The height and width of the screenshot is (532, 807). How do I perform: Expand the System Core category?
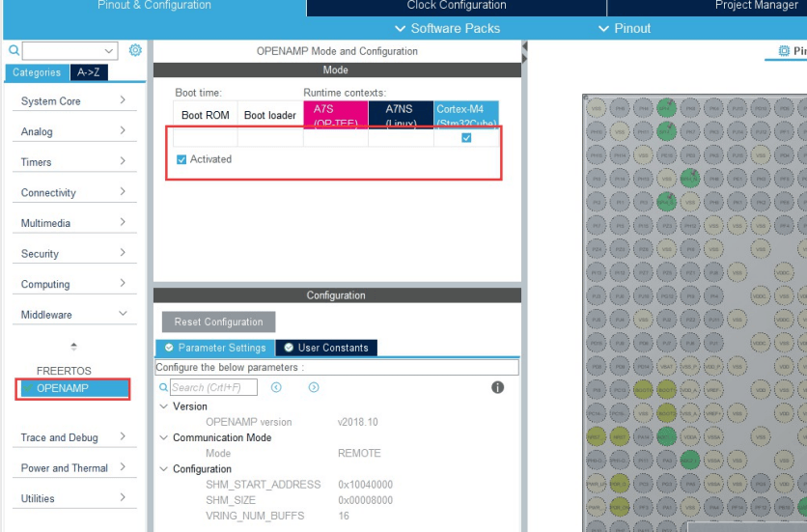74,101
